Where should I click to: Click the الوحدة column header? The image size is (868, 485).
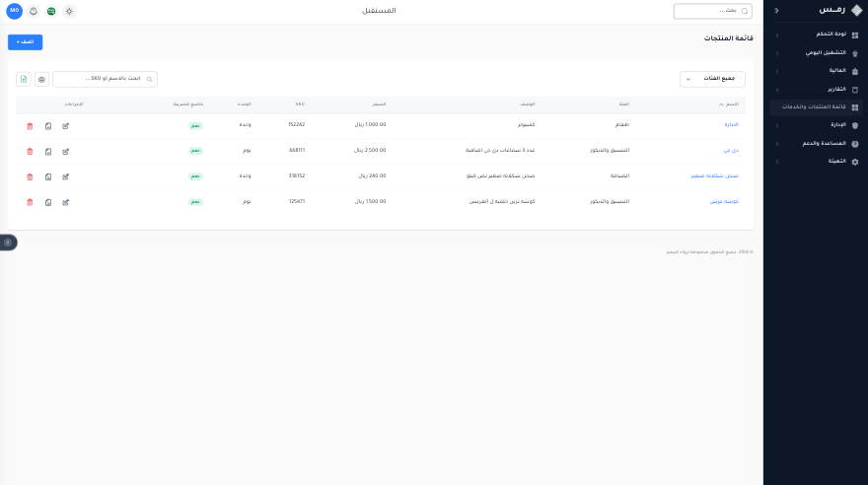245,104
